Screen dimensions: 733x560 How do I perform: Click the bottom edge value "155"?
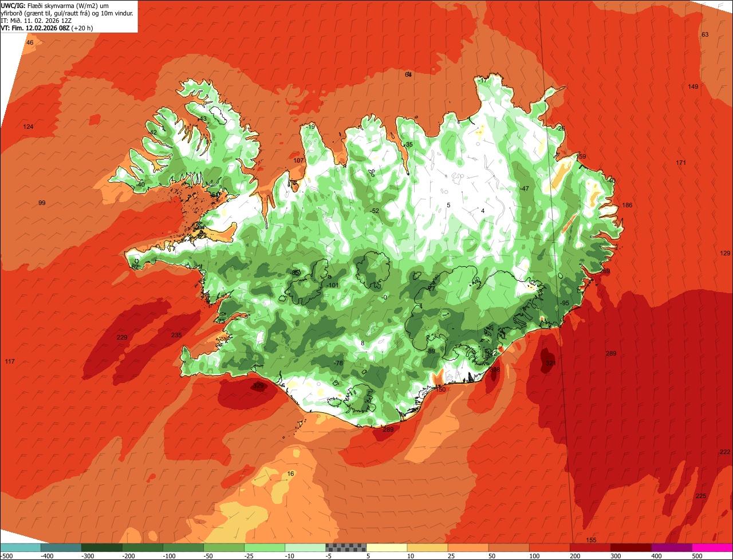(x=591, y=541)
